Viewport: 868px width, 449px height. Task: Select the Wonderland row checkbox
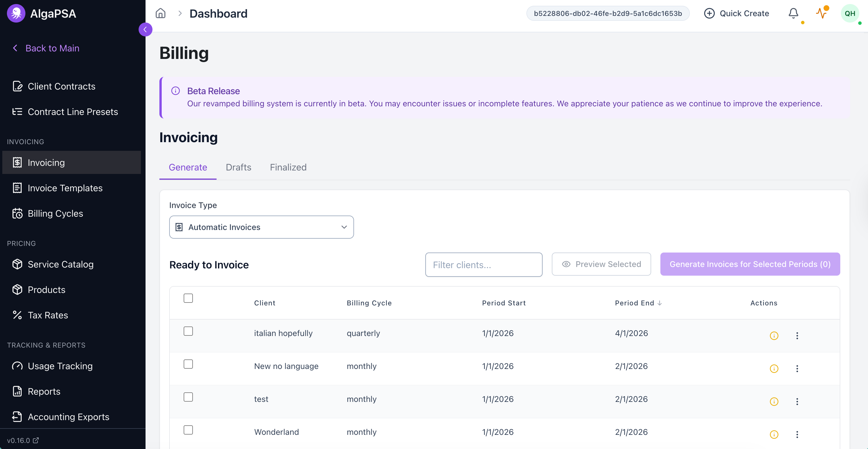pos(188,430)
